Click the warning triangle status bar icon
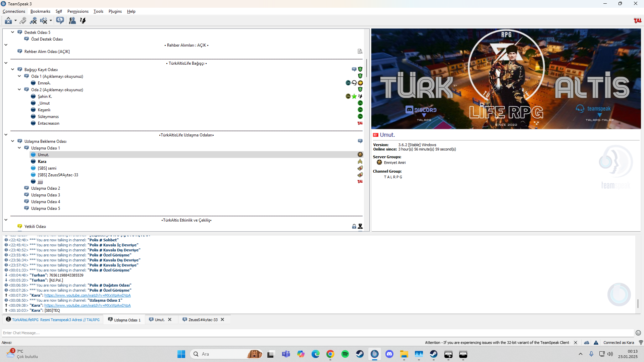The width and height of the screenshot is (644, 362). pyautogui.click(x=596, y=343)
